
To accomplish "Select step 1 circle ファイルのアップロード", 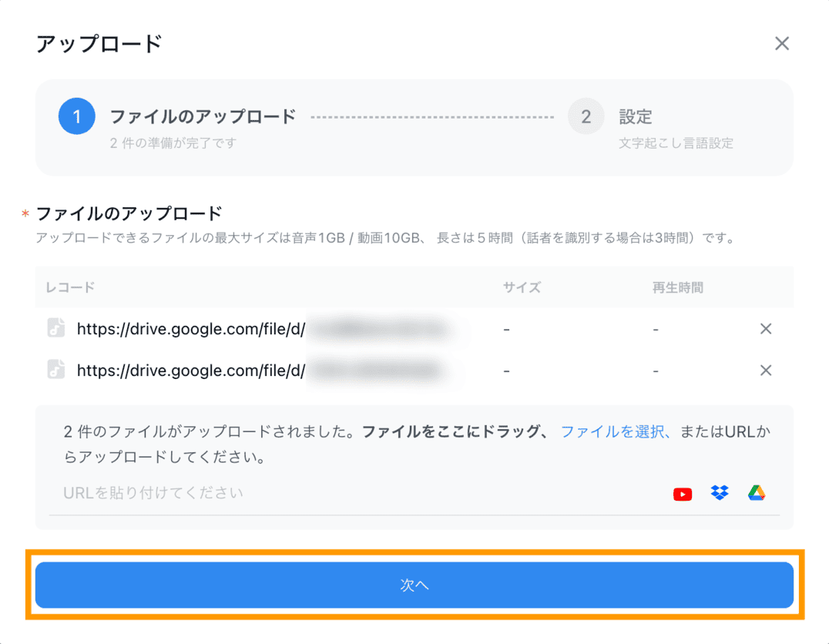I will tap(77, 116).
